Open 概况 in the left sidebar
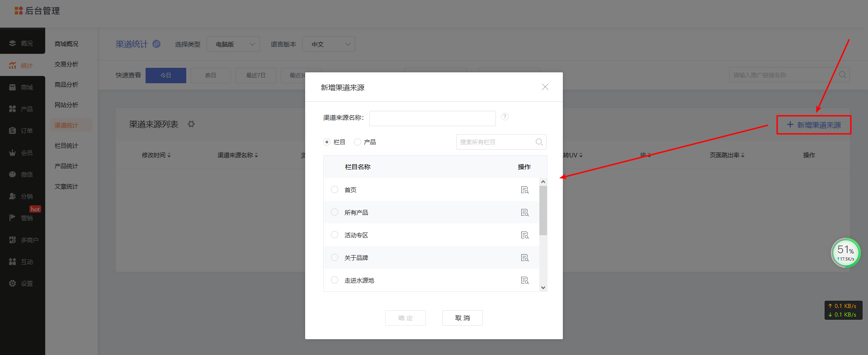Viewport: 868px width, 355px height. click(23, 43)
